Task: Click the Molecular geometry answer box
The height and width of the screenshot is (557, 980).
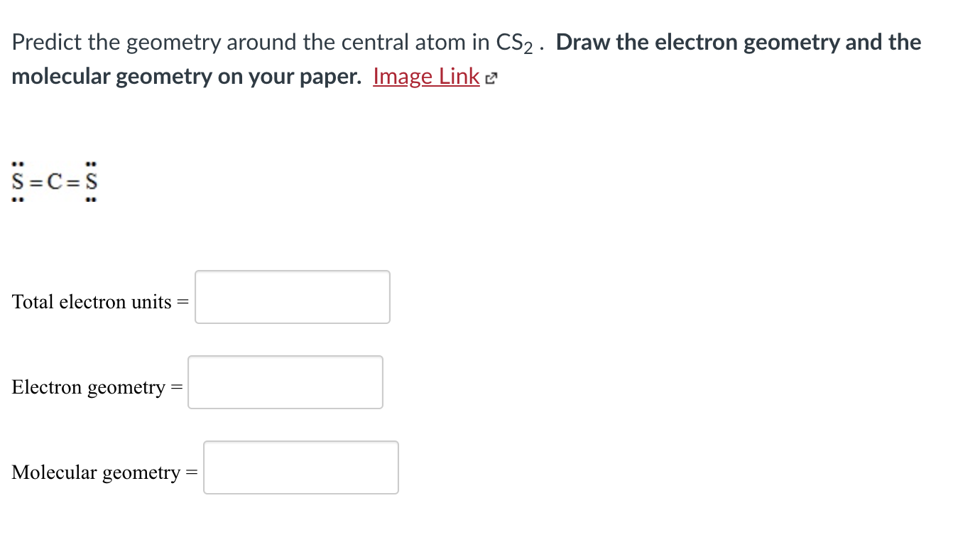Action: pyautogui.click(x=300, y=467)
